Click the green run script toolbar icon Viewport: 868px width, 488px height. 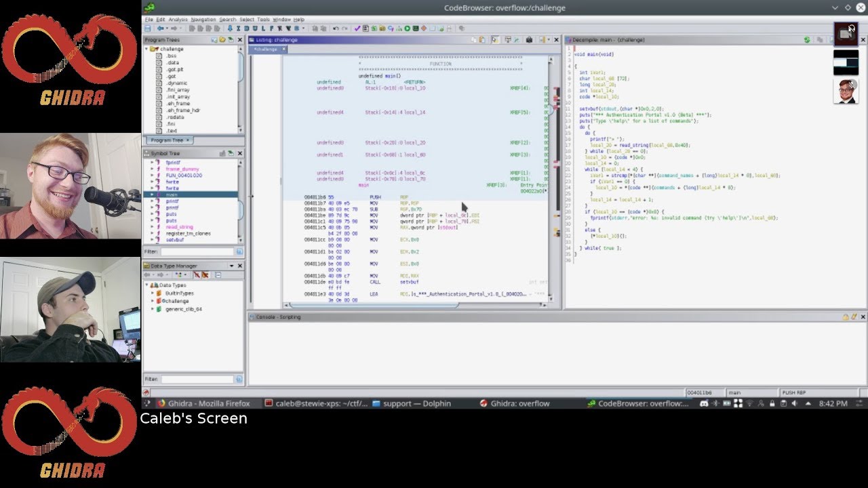(408, 28)
